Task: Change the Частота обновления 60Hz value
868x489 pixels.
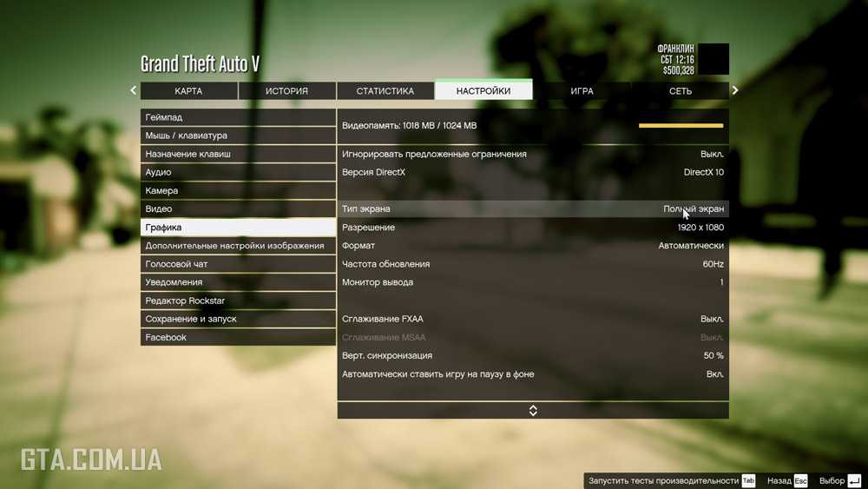Action: tap(533, 264)
